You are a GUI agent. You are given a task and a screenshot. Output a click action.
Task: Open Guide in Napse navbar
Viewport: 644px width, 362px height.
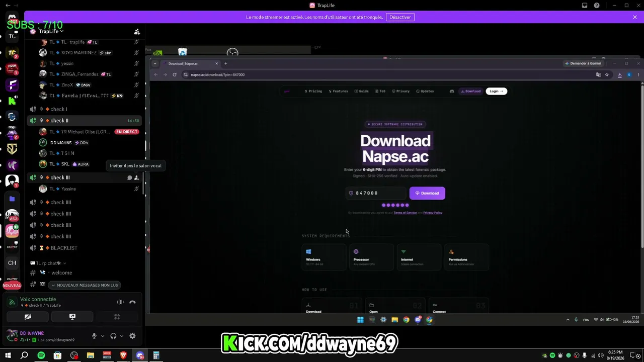tap(362, 92)
